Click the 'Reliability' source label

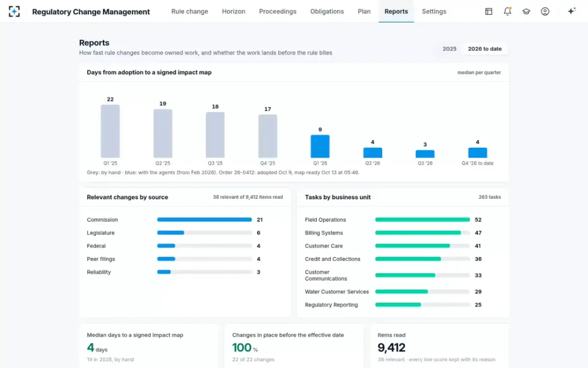pyautogui.click(x=99, y=272)
